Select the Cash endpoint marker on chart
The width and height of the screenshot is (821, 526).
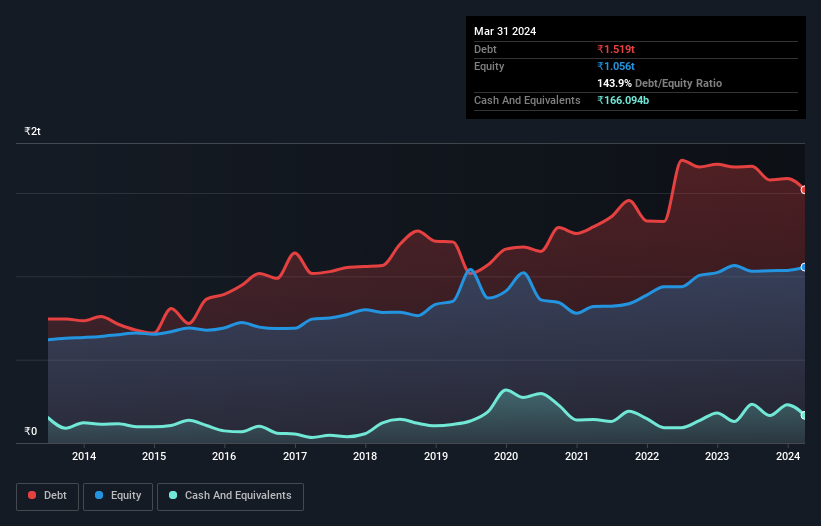click(x=804, y=416)
